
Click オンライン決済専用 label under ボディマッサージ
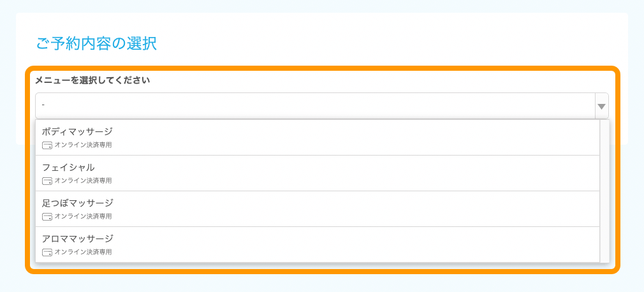[x=83, y=145]
